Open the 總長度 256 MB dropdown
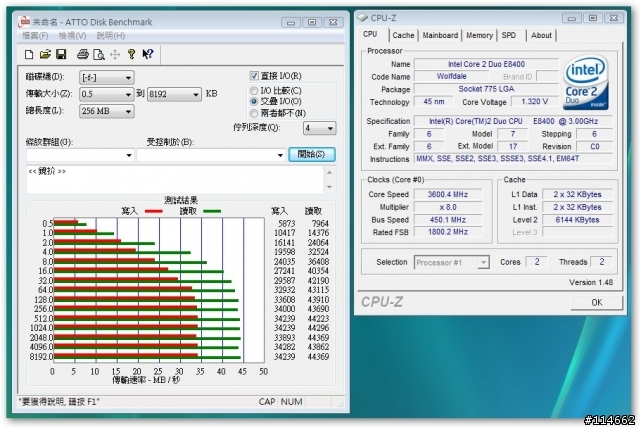The height and width of the screenshot is (428, 640). tap(107, 111)
